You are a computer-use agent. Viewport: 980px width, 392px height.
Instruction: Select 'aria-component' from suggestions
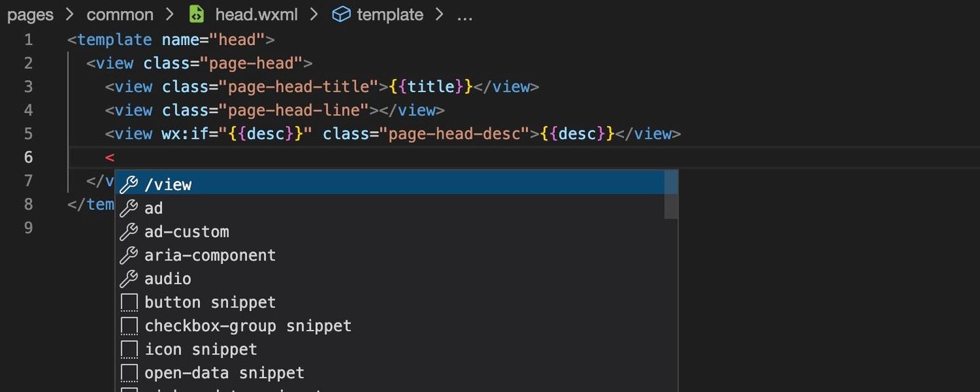[x=390, y=255]
